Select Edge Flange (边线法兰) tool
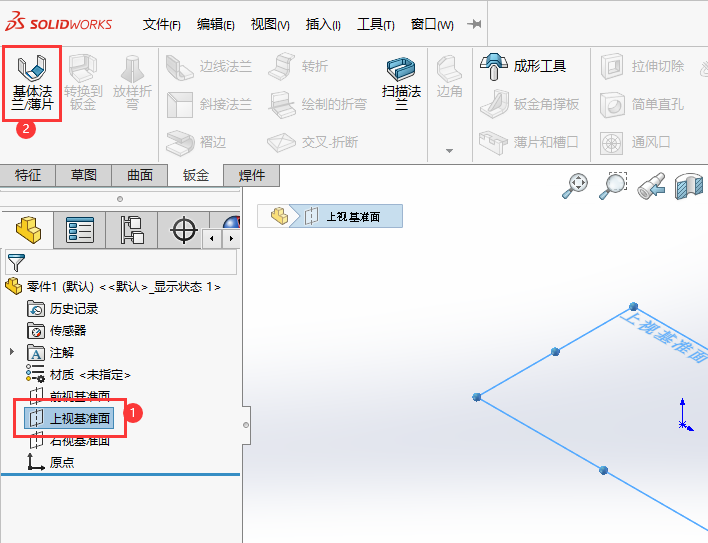Viewport: 708px width, 543px height. (209, 67)
